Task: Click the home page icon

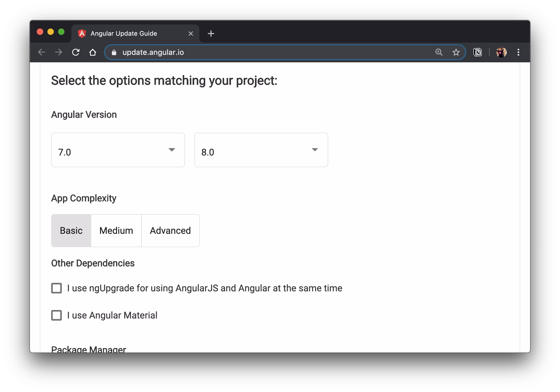Action: point(93,52)
